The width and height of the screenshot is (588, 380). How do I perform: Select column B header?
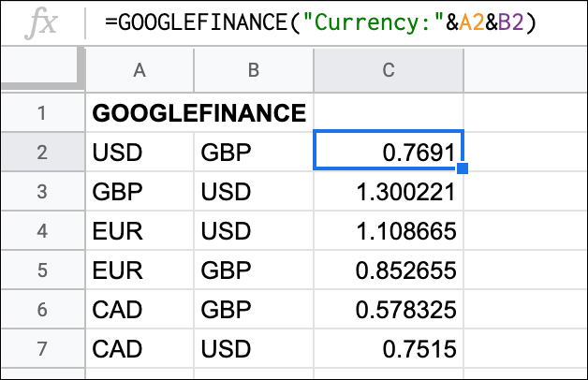[254, 70]
